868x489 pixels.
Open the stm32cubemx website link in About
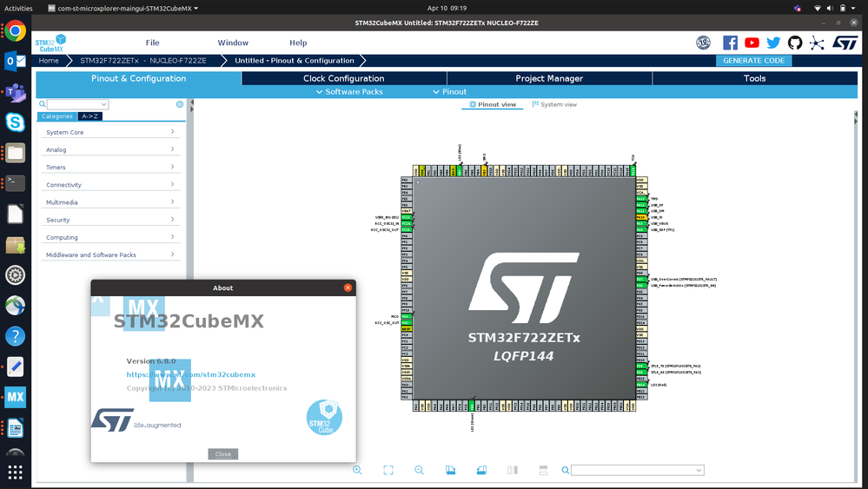coord(191,374)
